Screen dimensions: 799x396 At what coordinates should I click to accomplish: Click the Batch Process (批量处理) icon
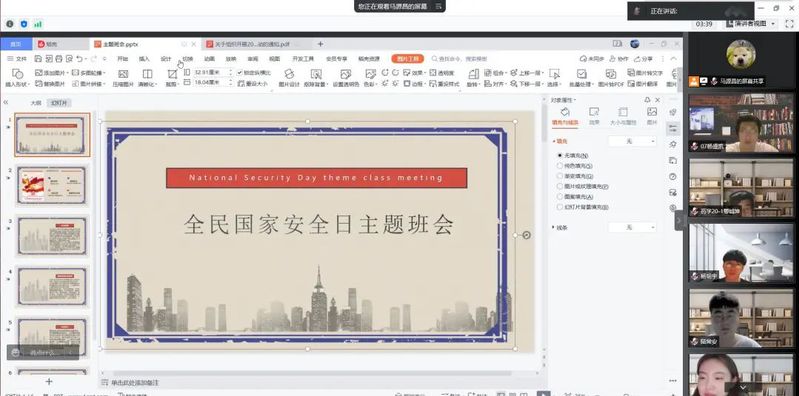(x=581, y=74)
